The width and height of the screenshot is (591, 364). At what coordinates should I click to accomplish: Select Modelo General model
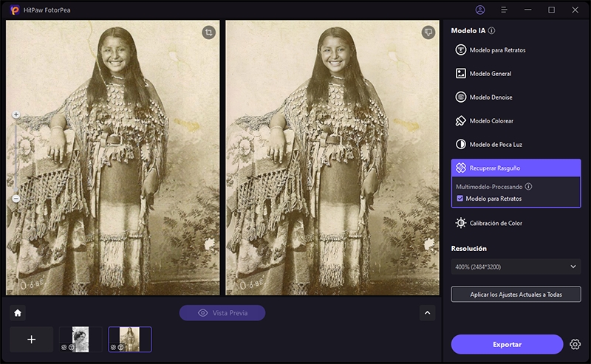click(x=516, y=74)
